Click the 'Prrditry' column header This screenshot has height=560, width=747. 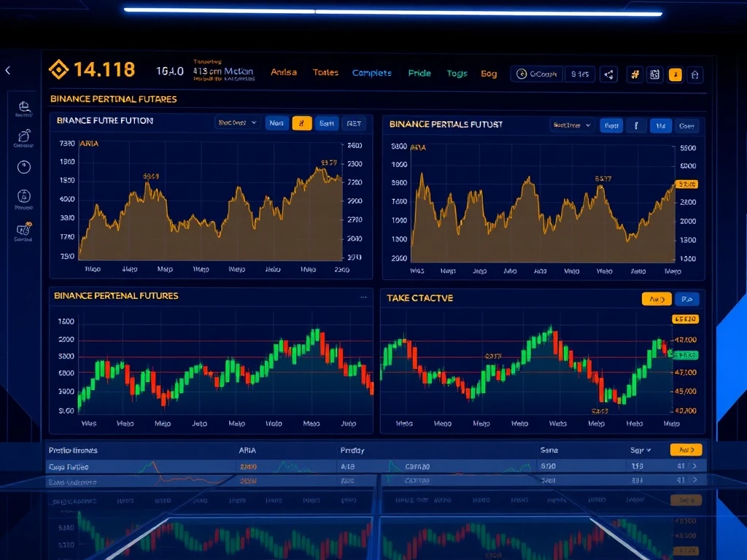[x=352, y=450]
